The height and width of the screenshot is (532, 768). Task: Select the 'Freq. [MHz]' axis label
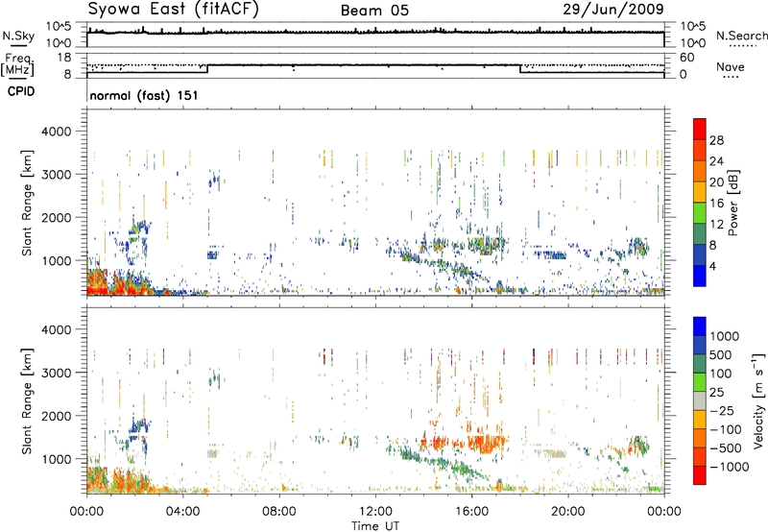point(17,65)
